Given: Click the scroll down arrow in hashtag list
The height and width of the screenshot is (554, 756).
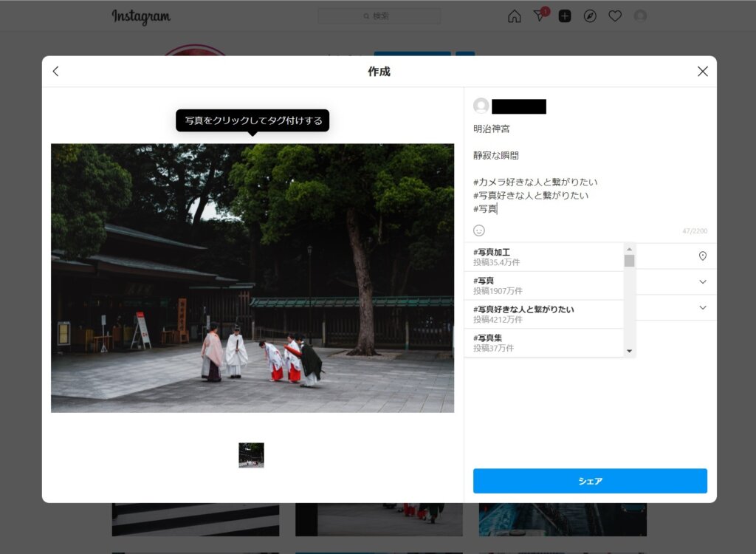Looking at the screenshot, I should tap(629, 351).
